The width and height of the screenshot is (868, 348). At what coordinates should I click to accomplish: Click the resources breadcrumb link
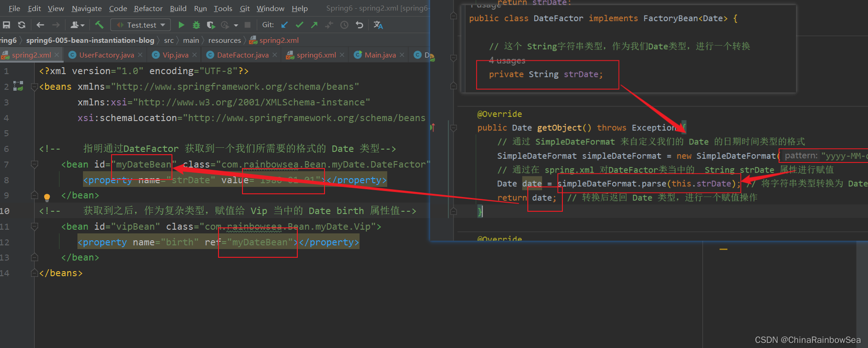pos(224,41)
